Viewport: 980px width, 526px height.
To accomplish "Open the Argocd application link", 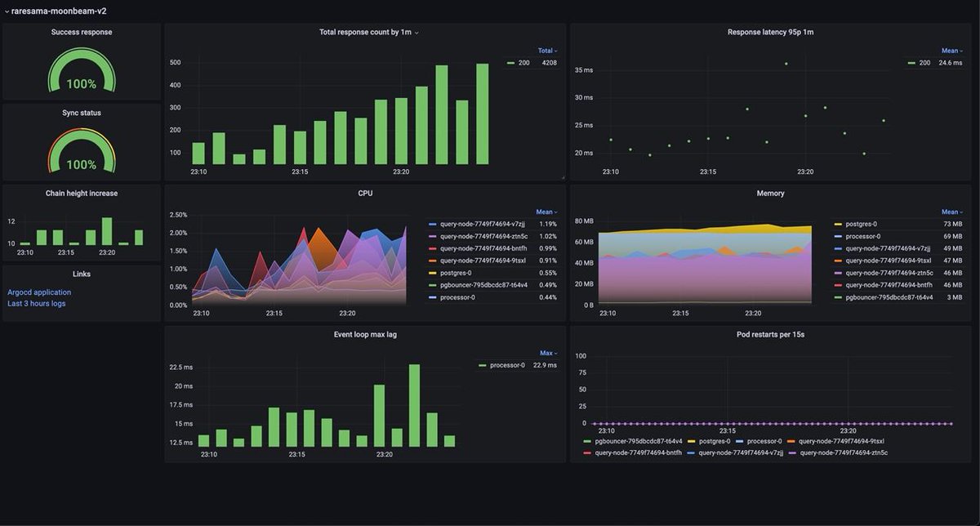I will pyautogui.click(x=39, y=292).
